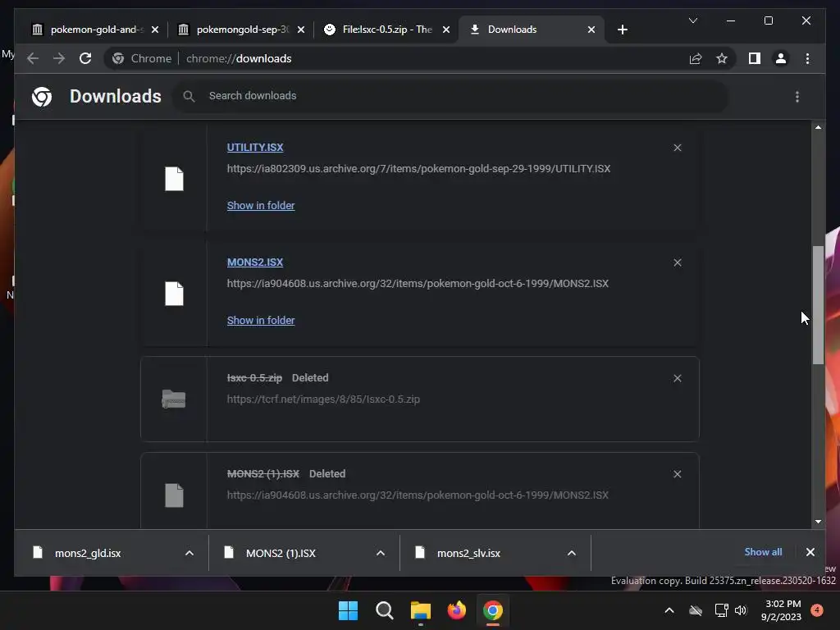The image size is (840, 630).
Task: Click the MONS2.ISX file icon
Action: 174,294
